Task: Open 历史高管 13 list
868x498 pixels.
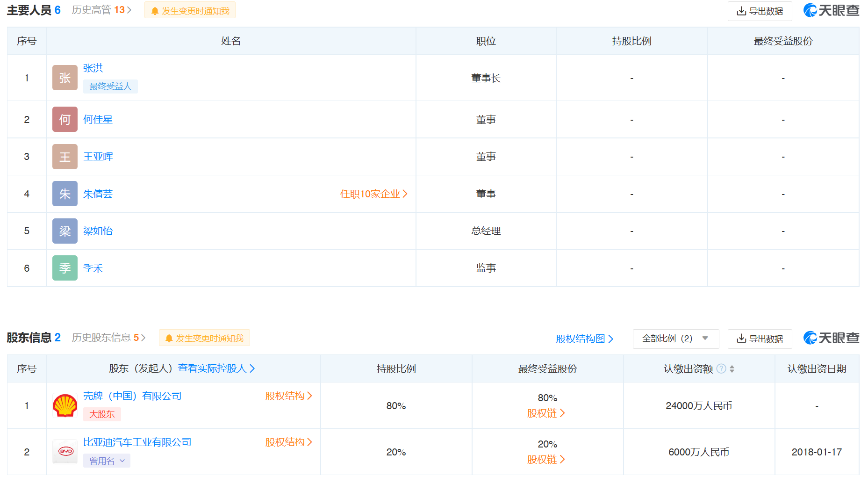Action: click(x=101, y=10)
